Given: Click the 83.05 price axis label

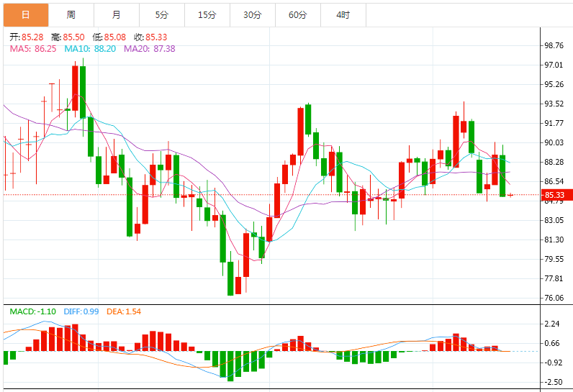Looking at the screenshot, I should tap(554, 220).
